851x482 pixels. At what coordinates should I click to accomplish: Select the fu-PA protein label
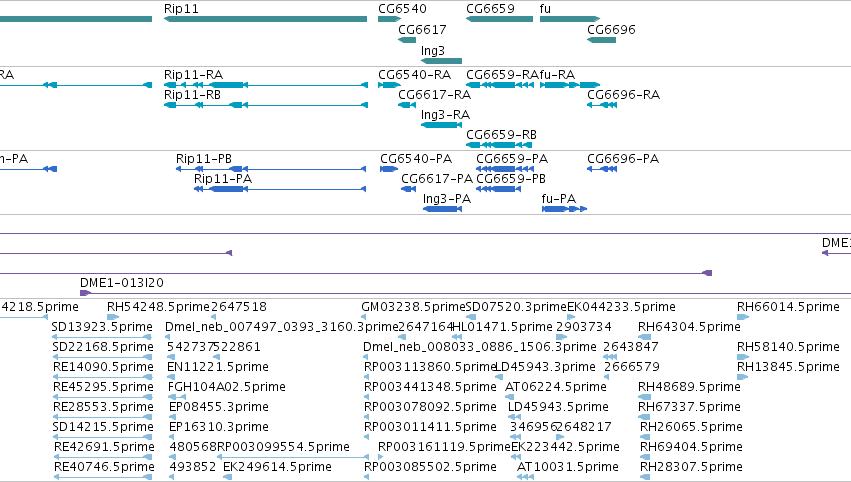(x=558, y=199)
